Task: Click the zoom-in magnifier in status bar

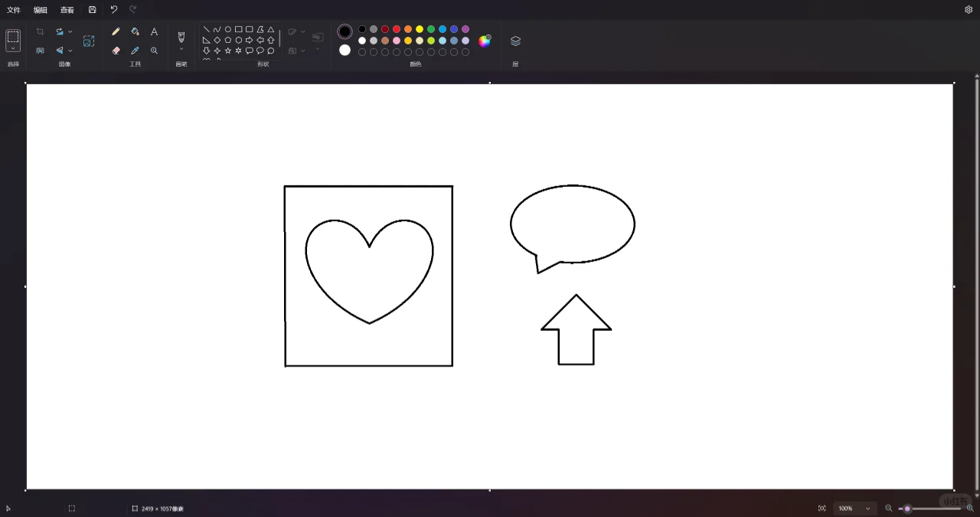Action: (969, 508)
